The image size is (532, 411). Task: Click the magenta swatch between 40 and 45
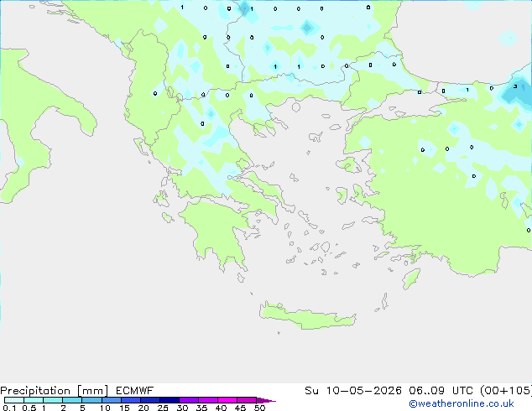227,400
